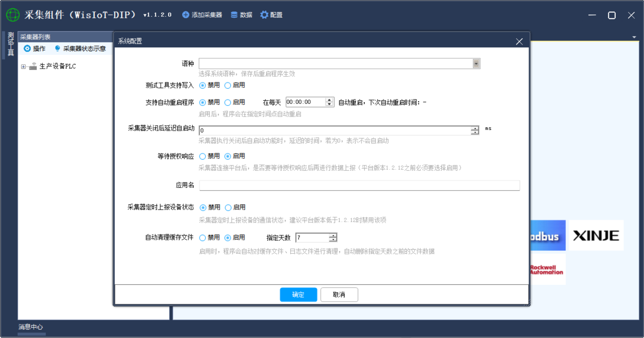Open the 语种 language dropdown
The height and width of the screenshot is (338, 644).
coord(476,63)
